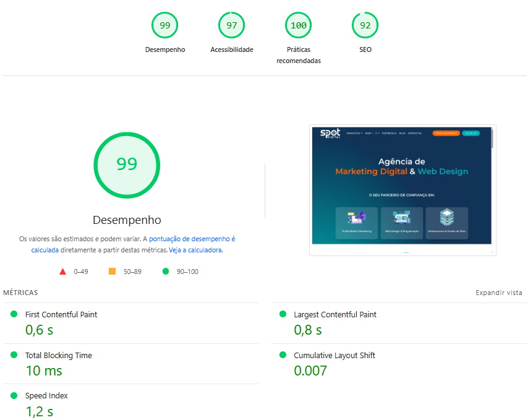This screenshot has height=420, width=528.
Task: Click the 'Web Design & Programação' card in the screenshot
Action: 402,223
